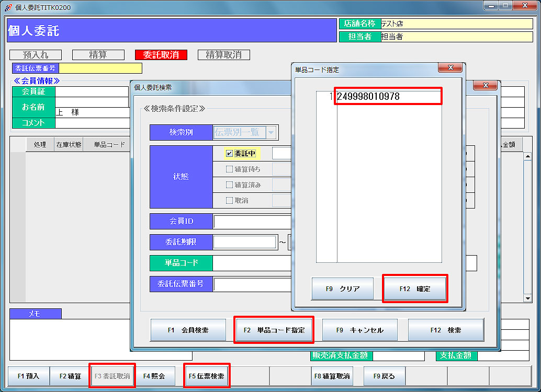
Task: Open the 検索別 dropdown list
Action: pos(271,132)
